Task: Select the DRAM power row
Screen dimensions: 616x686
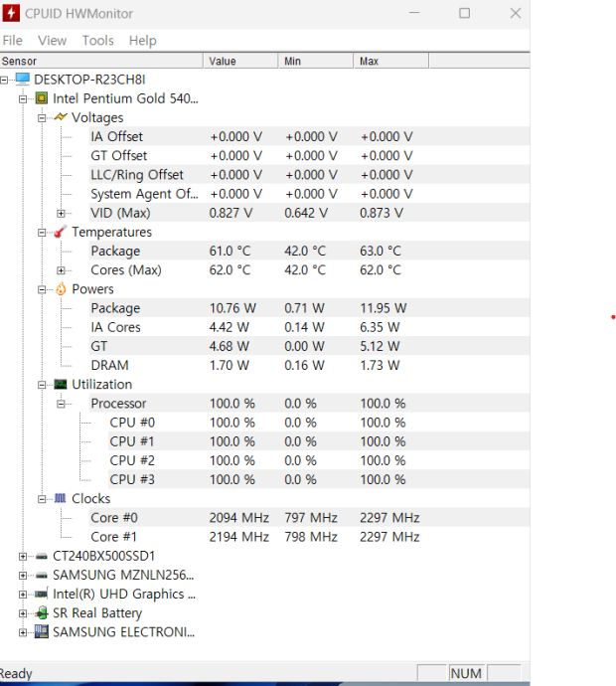Action: pos(309,365)
